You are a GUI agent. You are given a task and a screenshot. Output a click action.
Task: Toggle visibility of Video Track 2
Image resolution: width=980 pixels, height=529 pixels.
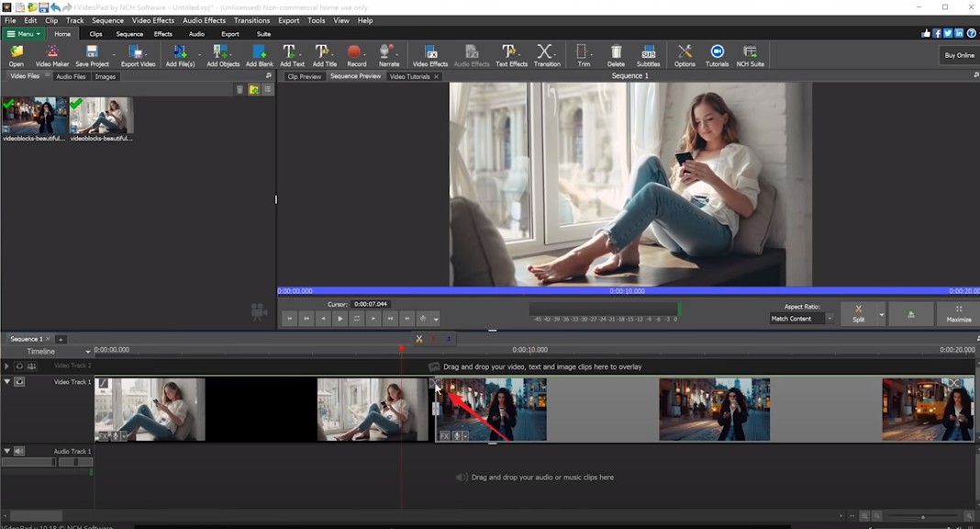(19, 366)
